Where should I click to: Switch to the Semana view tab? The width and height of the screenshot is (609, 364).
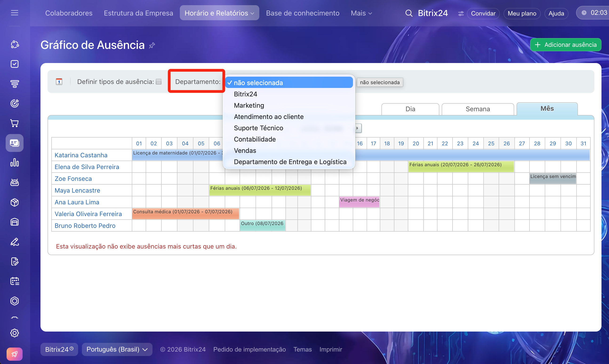[478, 109]
